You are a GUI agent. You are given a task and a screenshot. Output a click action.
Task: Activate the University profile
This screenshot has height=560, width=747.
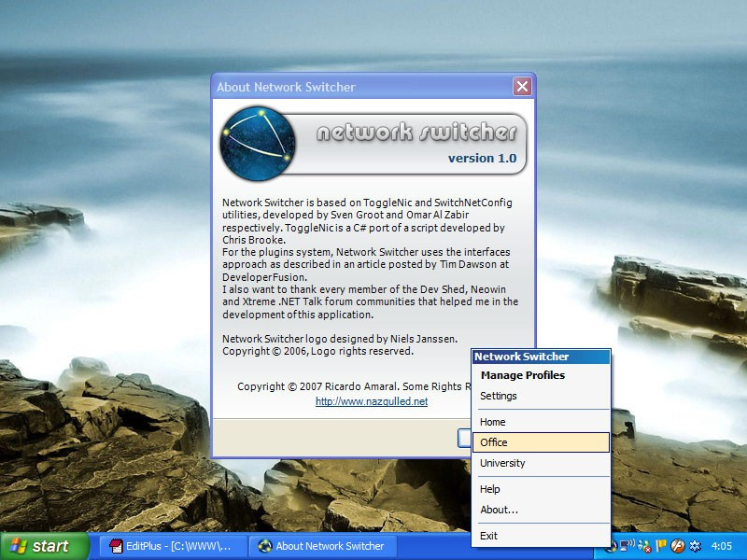[x=541, y=463]
